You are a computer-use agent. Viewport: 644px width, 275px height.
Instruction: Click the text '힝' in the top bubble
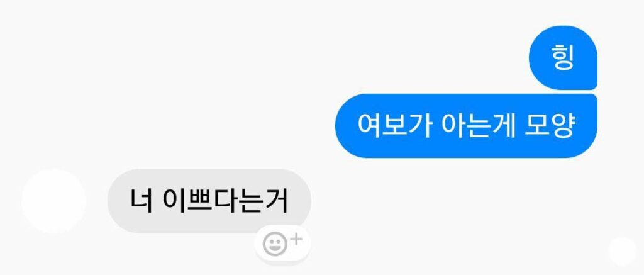coord(563,58)
